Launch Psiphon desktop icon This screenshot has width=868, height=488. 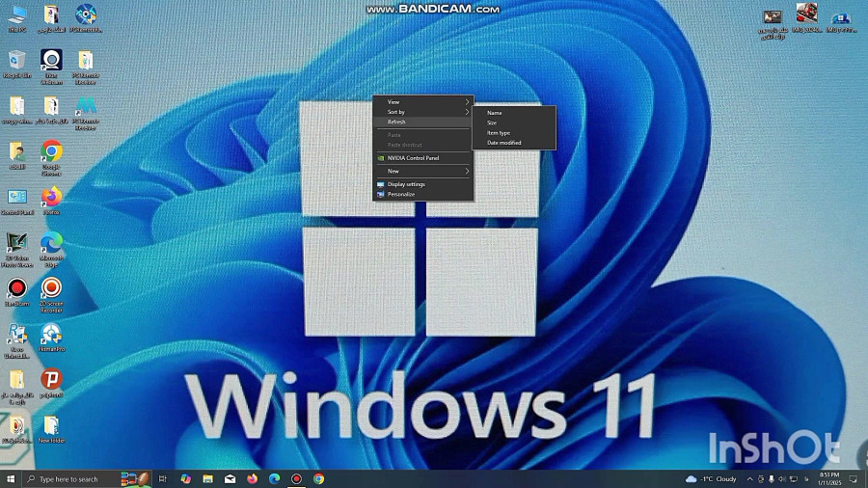click(51, 384)
